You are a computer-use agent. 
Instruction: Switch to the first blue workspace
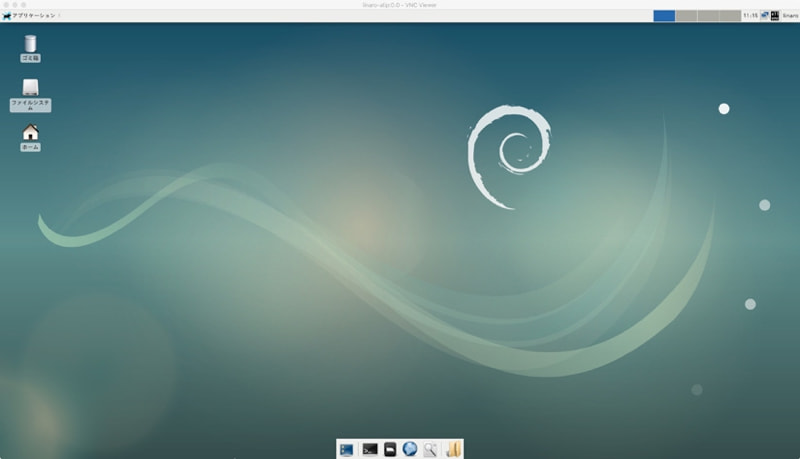coord(664,16)
